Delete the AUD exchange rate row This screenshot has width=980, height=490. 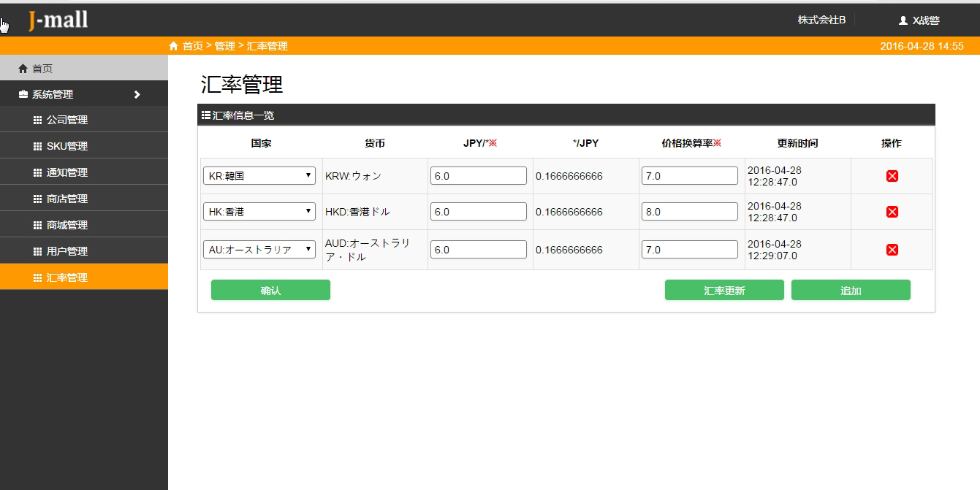(892, 249)
